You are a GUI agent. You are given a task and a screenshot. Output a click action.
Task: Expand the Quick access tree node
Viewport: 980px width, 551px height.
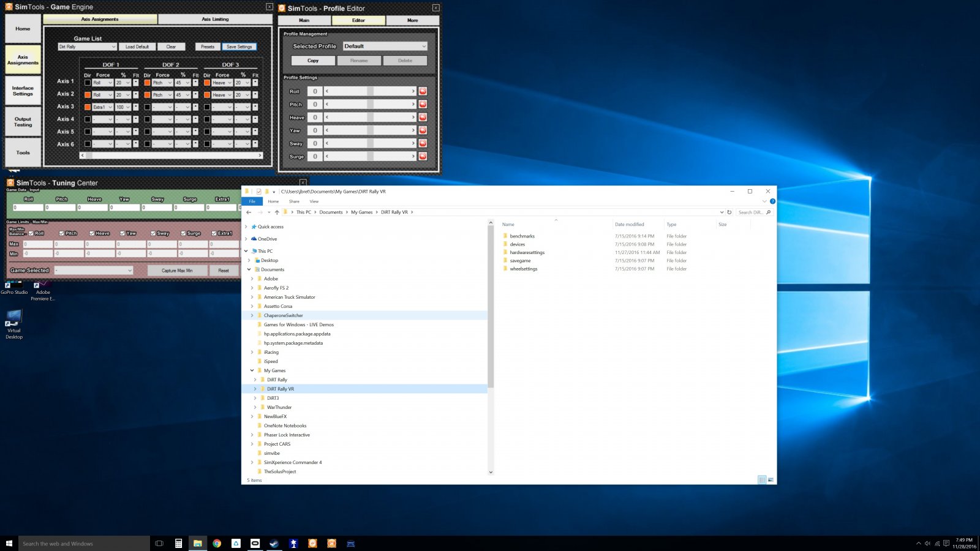click(246, 227)
